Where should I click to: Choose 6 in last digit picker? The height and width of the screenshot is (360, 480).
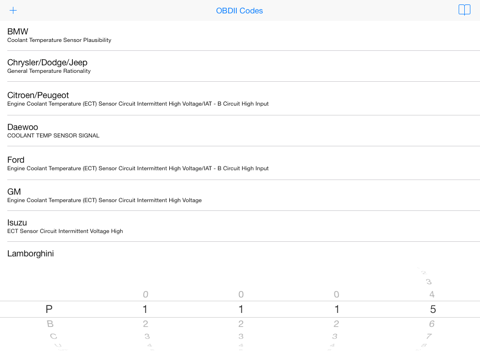click(432, 324)
